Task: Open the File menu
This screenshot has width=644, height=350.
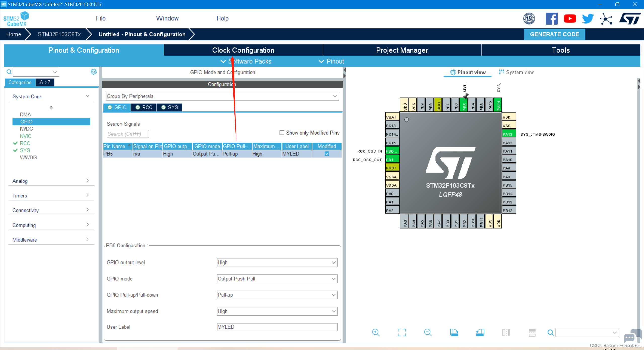Action: [x=101, y=18]
